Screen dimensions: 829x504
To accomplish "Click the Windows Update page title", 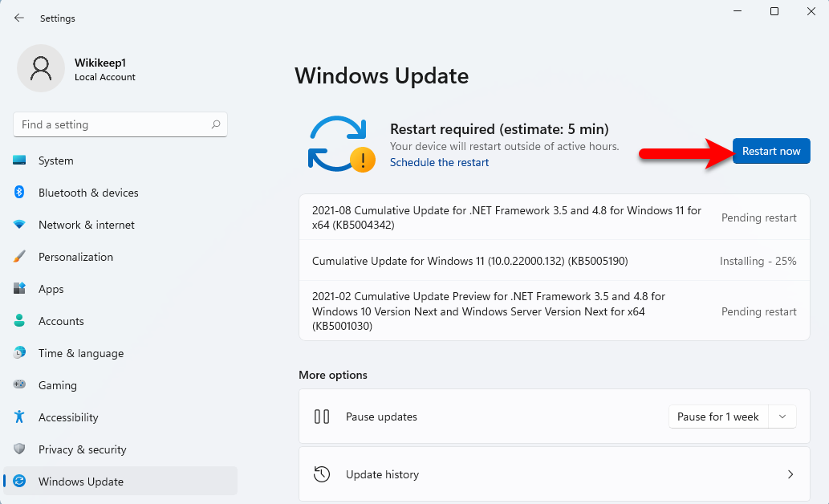I will 381,75.
